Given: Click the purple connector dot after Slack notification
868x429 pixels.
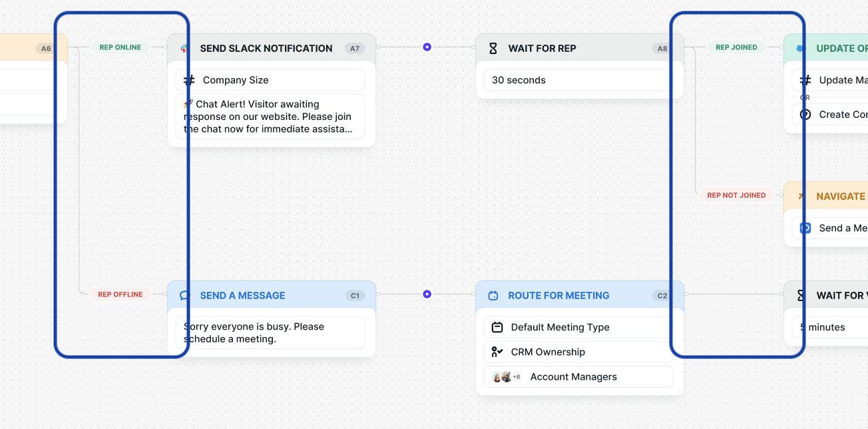Looking at the screenshot, I should [x=427, y=47].
